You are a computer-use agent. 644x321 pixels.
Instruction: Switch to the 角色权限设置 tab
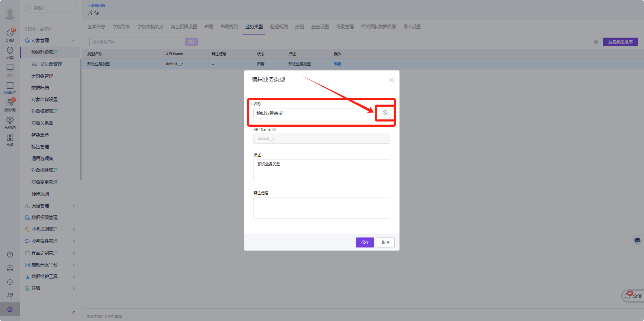point(184,27)
